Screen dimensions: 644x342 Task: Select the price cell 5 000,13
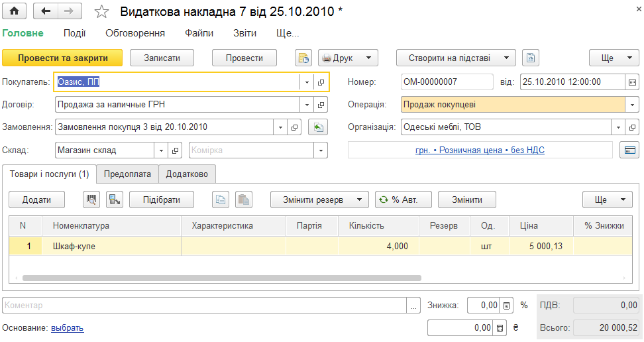541,247
